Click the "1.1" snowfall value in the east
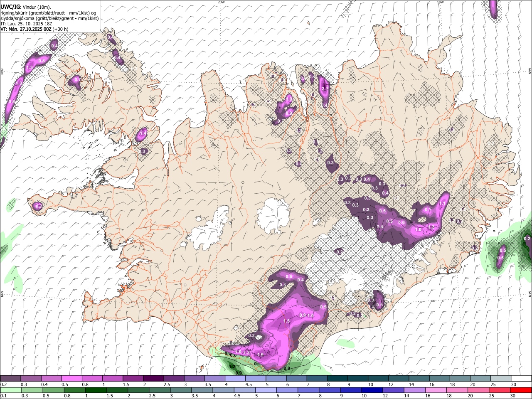 pos(442,204)
